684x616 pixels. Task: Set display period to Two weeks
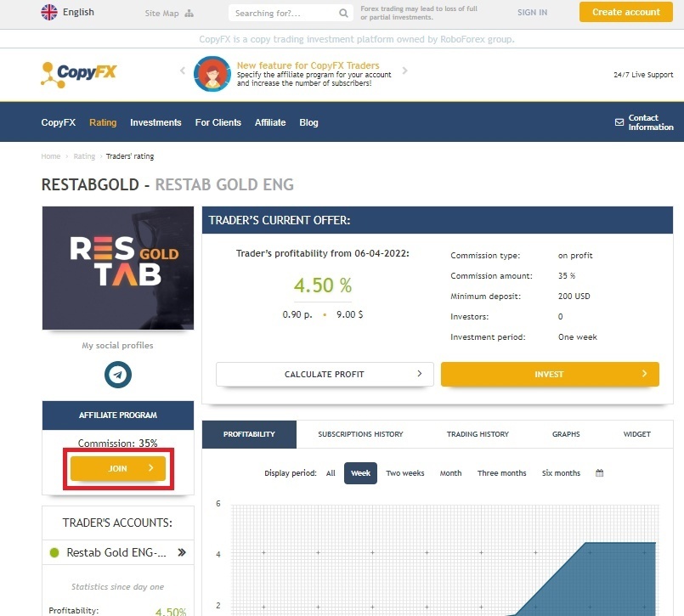(404, 473)
